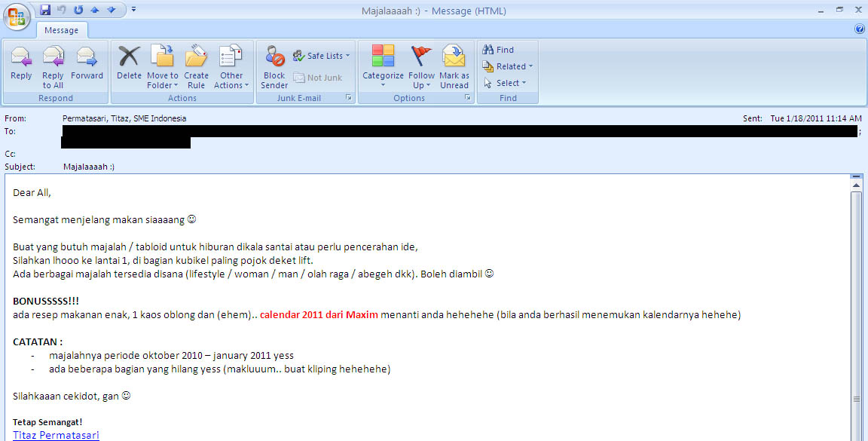The height and width of the screenshot is (441, 868).
Task: Click Find in the ribbon
Action: (x=499, y=50)
